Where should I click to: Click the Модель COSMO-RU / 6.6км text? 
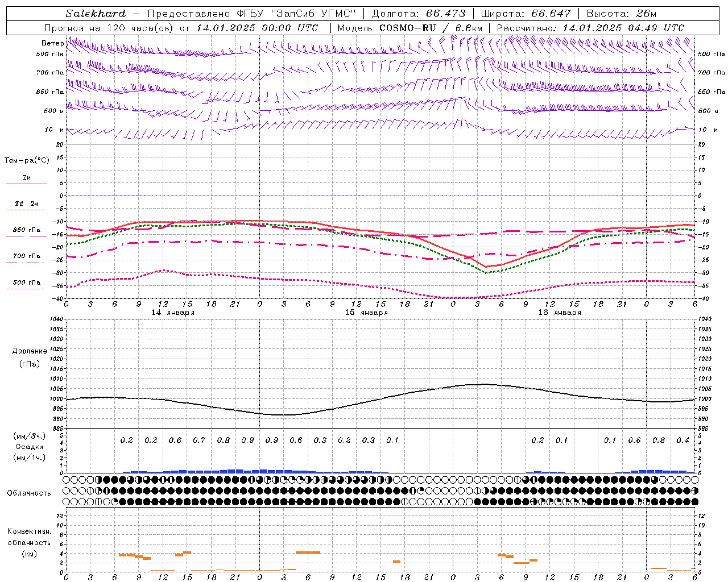[x=410, y=28]
